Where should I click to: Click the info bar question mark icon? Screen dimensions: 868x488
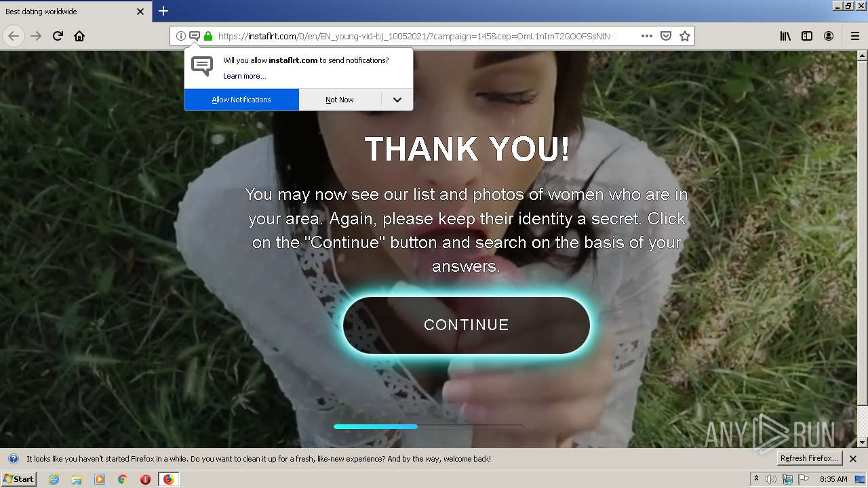point(14,459)
